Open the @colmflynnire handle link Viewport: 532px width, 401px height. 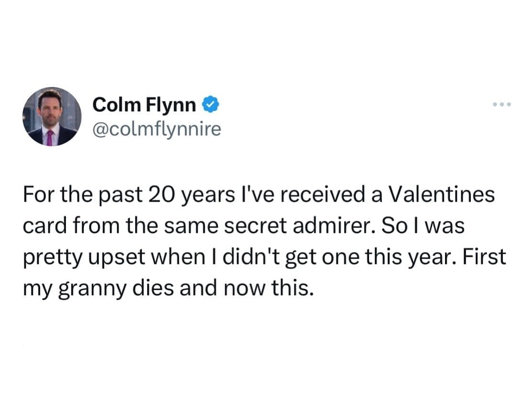tap(157, 128)
